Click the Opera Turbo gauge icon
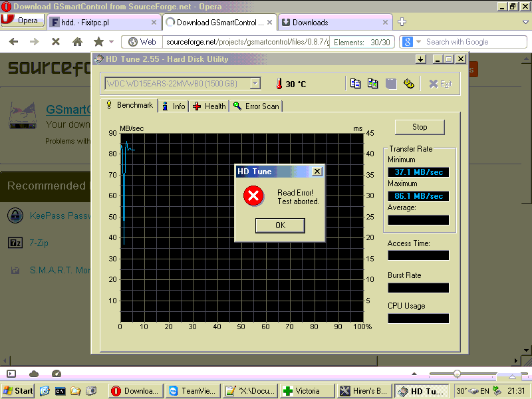The image size is (532, 399). click(57, 374)
